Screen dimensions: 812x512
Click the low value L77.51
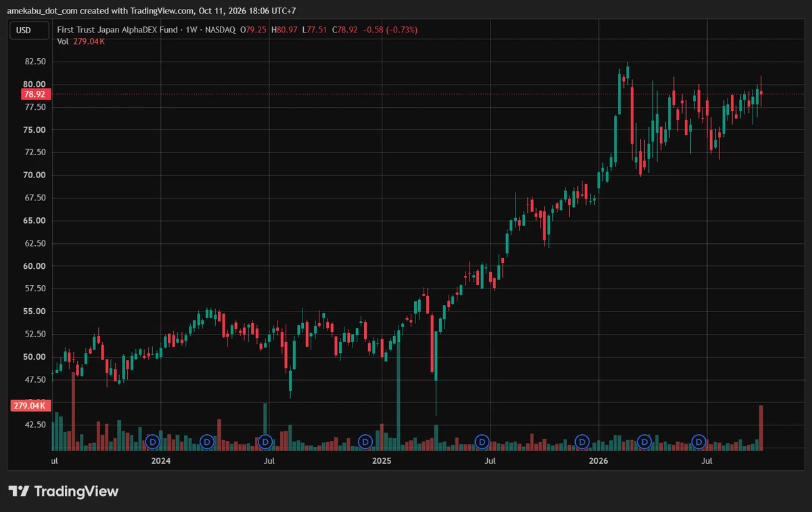[314, 30]
